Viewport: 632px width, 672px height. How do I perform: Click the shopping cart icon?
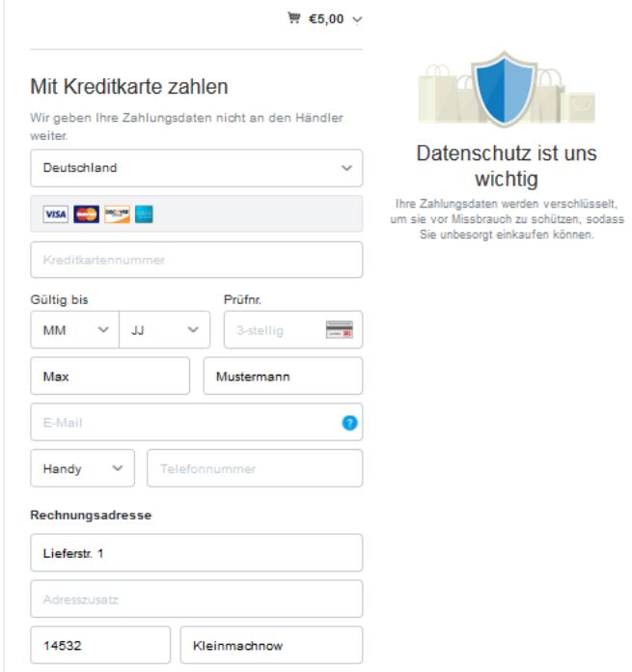293,18
